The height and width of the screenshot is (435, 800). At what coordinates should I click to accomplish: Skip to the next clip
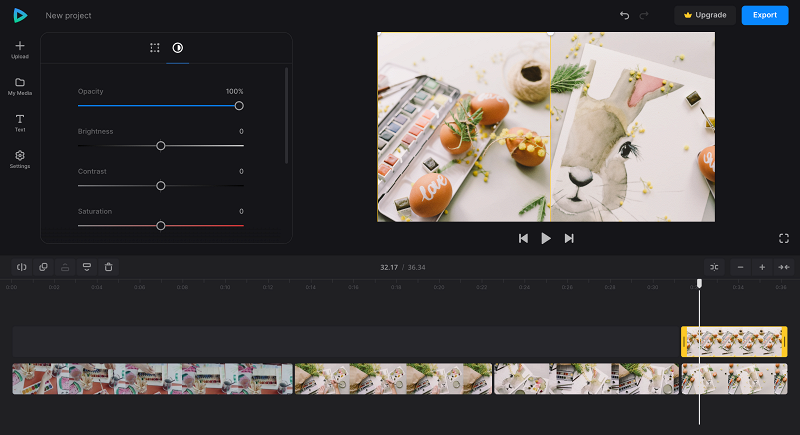pos(569,238)
